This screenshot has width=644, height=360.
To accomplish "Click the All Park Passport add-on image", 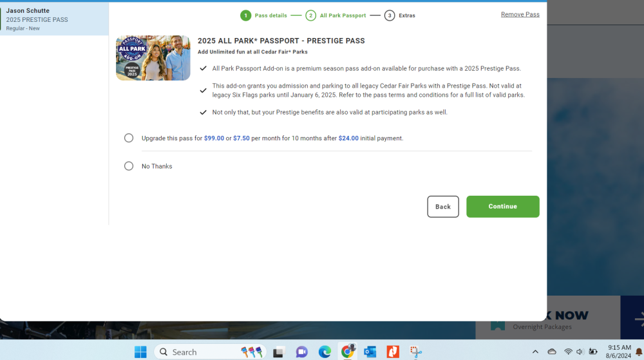I will pos(153,58).
